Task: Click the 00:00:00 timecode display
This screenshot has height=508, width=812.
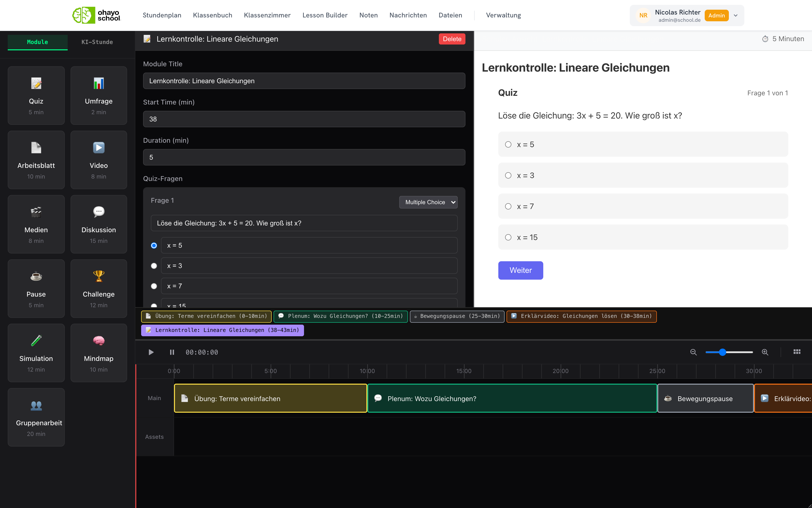Action: tap(202, 352)
